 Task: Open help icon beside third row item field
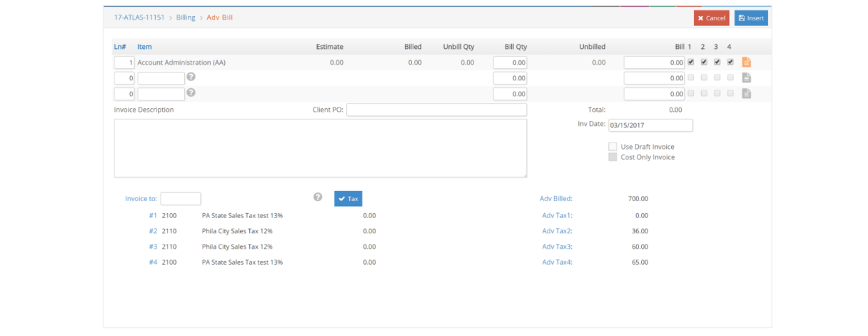(x=191, y=92)
